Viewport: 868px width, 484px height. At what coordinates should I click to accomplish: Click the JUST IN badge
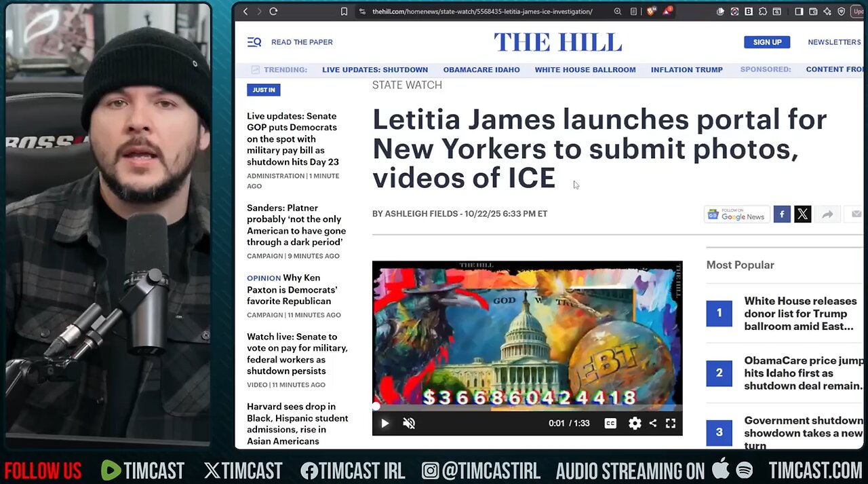[x=264, y=90]
